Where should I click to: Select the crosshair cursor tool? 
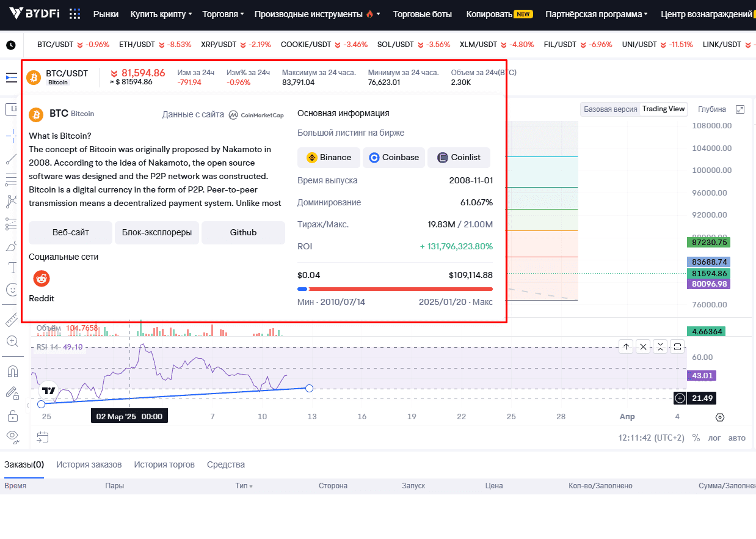(x=11, y=136)
